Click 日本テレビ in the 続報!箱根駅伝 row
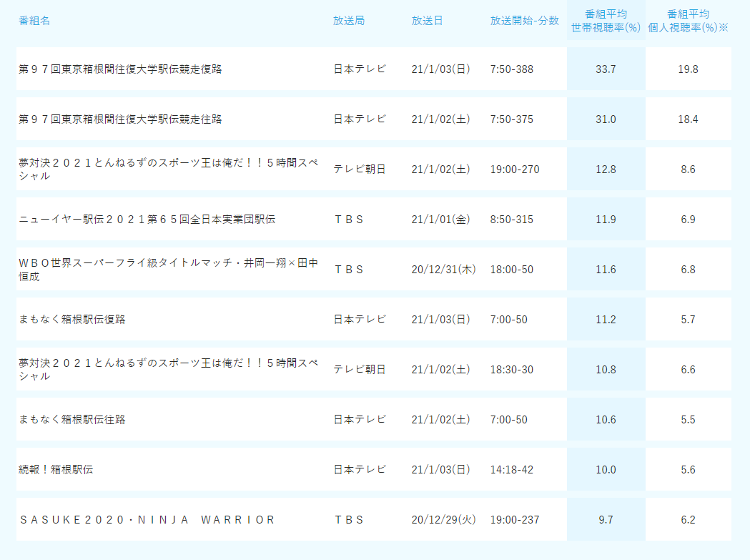This screenshot has height=560, width=750. (x=359, y=470)
